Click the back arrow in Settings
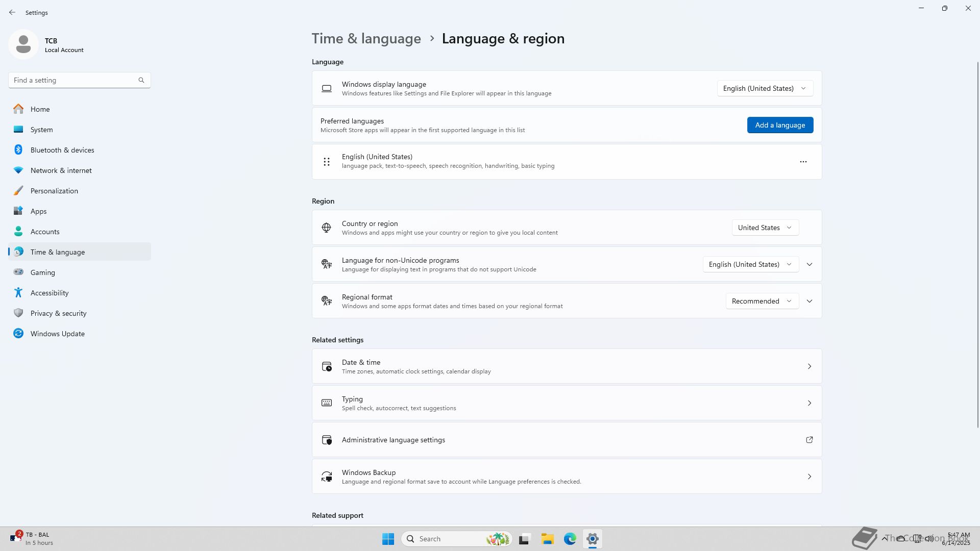980x551 pixels. pyautogui.click(x=12, y=12)
